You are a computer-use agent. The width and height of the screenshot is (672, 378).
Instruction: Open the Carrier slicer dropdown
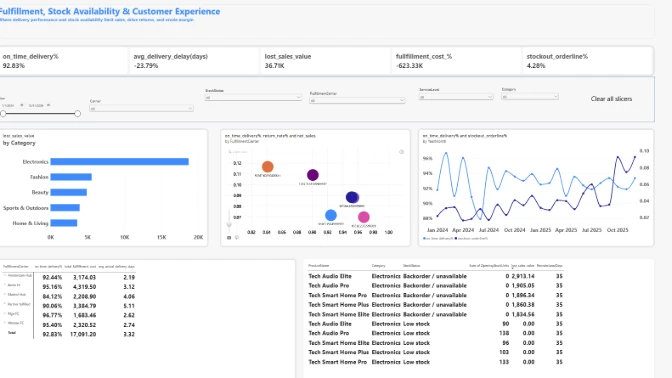click(141, 108)
